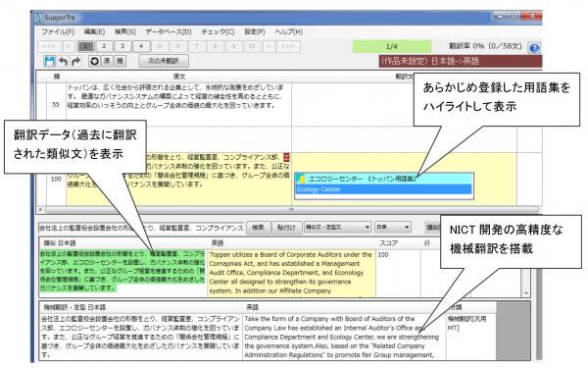Click the last page >>> button

coord(288,46)
